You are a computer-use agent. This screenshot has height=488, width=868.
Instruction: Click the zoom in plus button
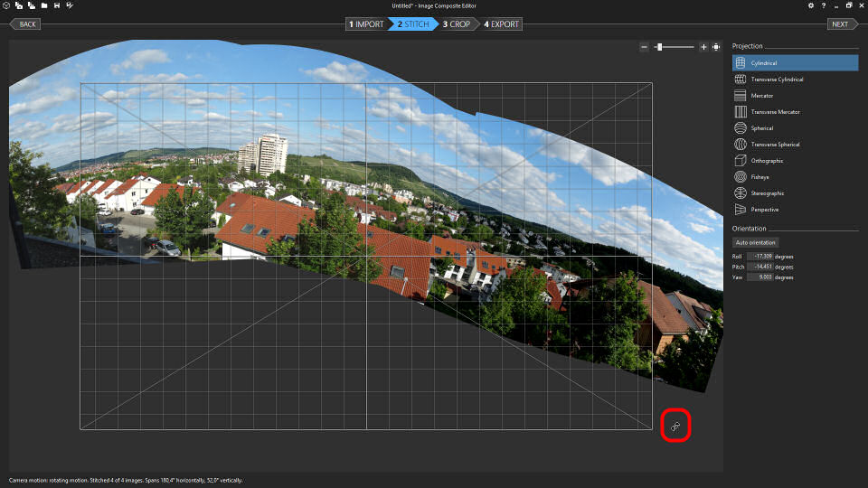tap(703, 47)
